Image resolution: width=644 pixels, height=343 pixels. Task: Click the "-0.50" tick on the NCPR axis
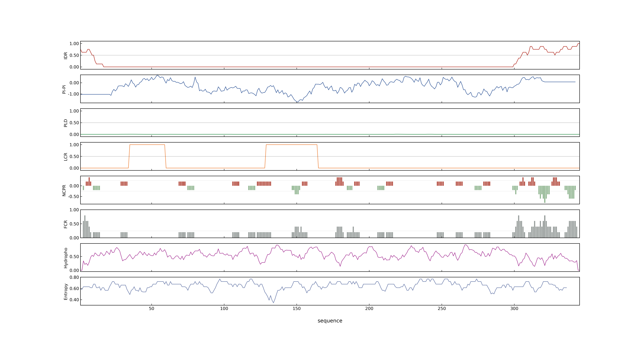tap(73, 196)
